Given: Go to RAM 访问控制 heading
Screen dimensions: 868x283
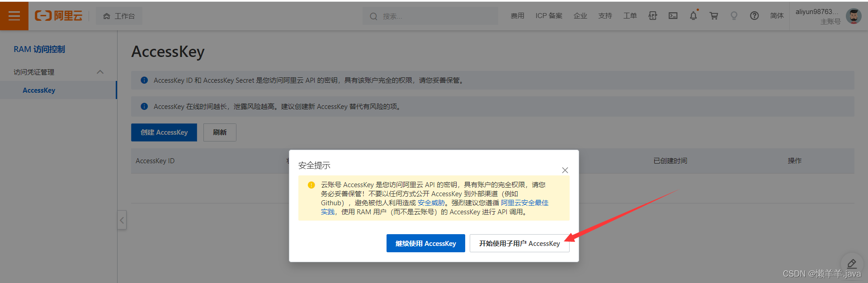Looking at the screenshot, I should (39, 49).
